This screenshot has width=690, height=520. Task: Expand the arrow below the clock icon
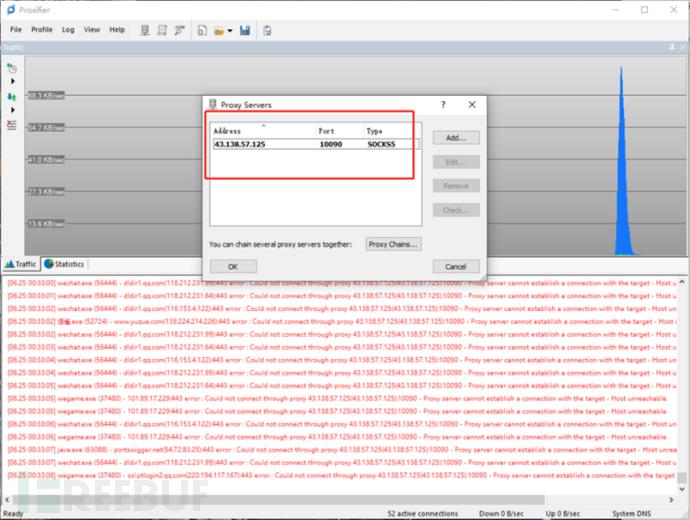point(13,81)
